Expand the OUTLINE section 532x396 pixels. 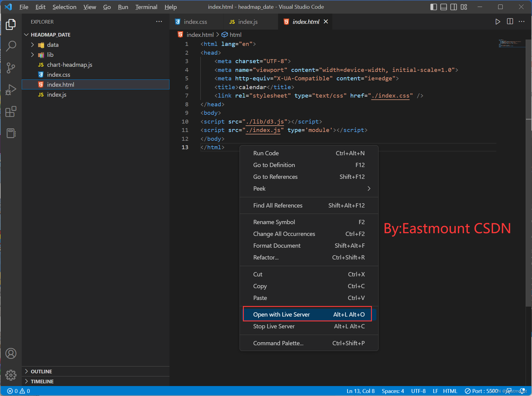(95, 371)
